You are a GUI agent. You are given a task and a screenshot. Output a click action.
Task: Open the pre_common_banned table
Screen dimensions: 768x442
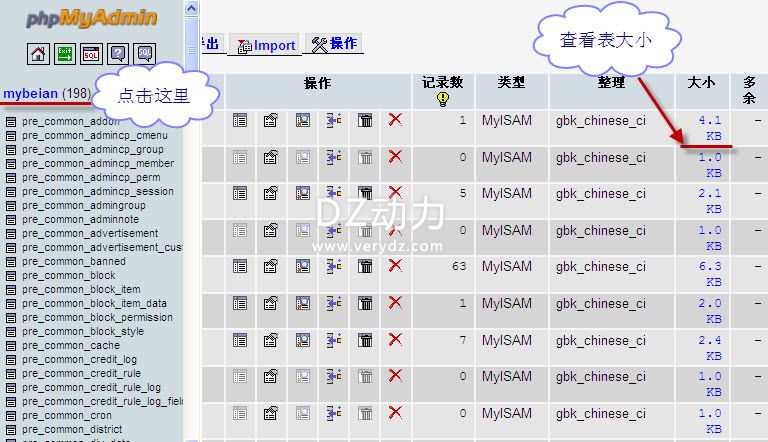[72, 262]
